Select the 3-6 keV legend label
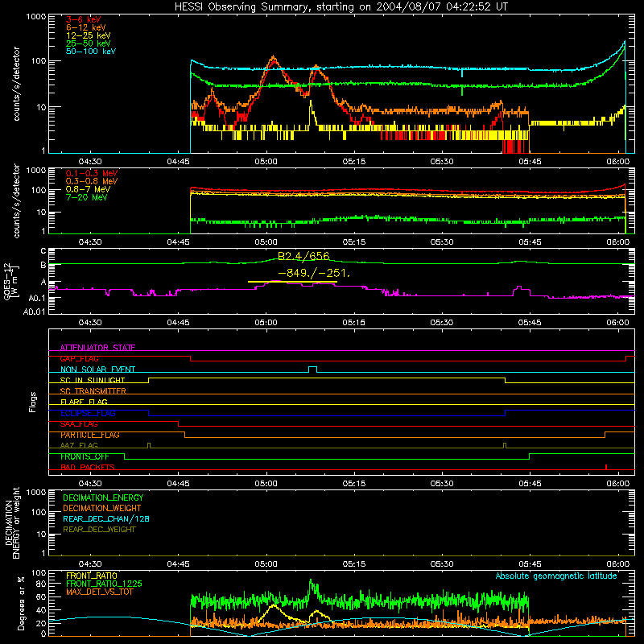This screenshot has width=644, height=644. tap(84, 19)
